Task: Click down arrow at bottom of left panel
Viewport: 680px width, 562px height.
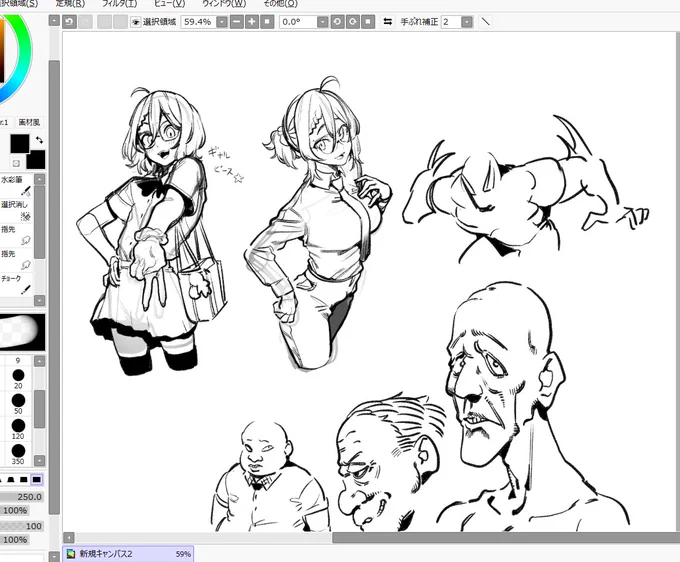Action: coord(54,556)
